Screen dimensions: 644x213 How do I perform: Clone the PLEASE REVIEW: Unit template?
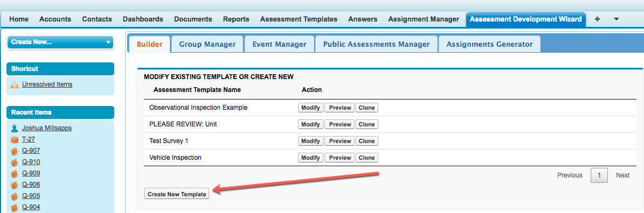point(367,125)
